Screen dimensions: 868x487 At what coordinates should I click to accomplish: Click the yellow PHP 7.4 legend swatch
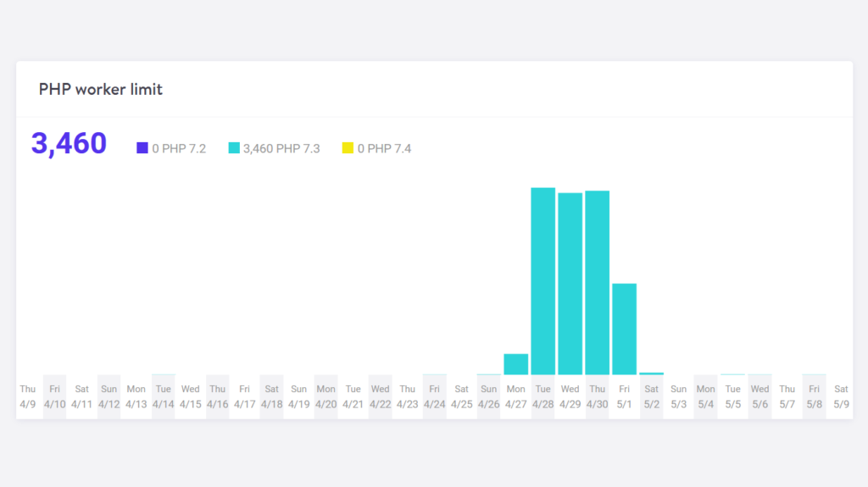coord(348,148)
